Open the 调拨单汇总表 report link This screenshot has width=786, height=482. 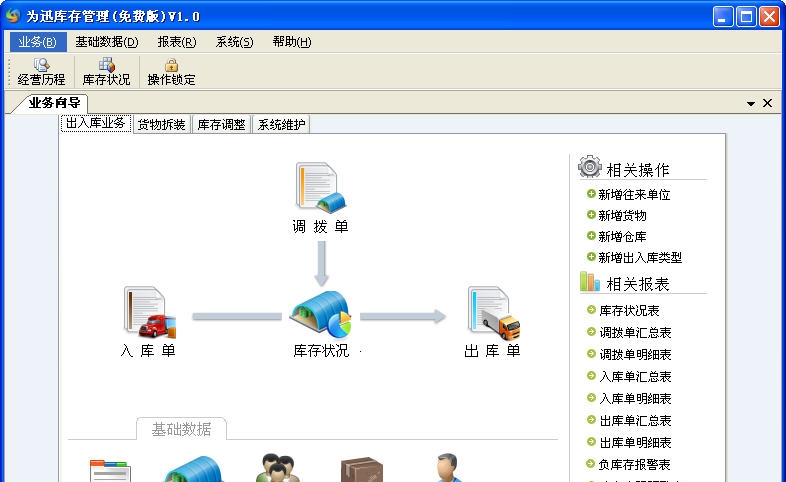tap(635, 333)
